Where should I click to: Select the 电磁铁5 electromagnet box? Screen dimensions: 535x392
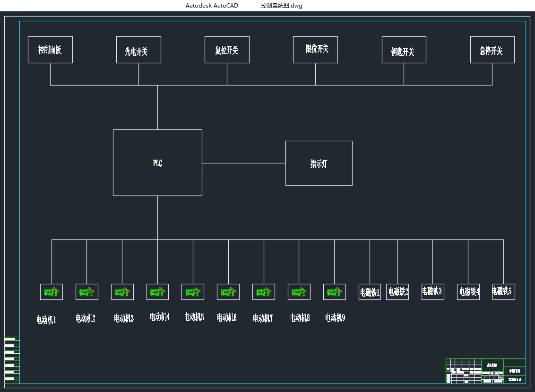click(x=503, y=292)
